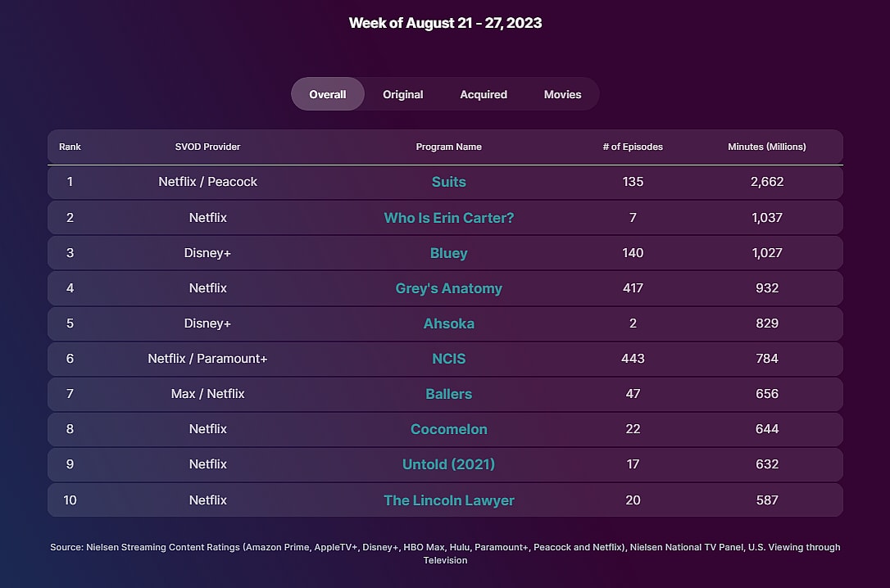890x588 pixels.
Task: Click the Minutes (Millions) column header
Action: [x=766, y=147]
